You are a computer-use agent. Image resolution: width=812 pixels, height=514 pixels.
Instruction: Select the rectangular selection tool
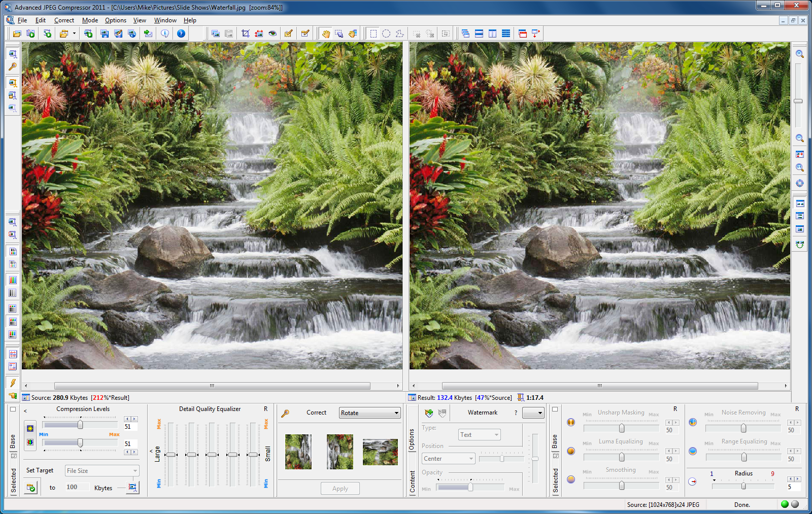(373, 33)
